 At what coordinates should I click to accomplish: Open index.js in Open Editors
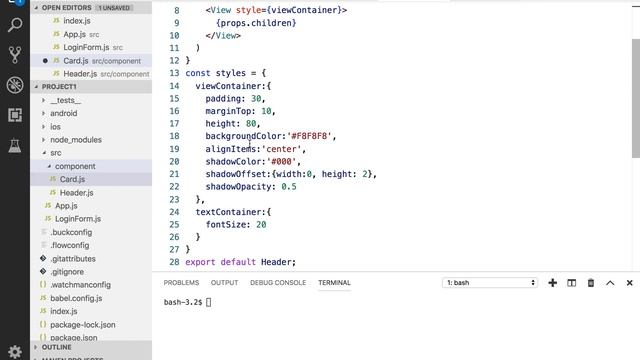click(77, 21)
